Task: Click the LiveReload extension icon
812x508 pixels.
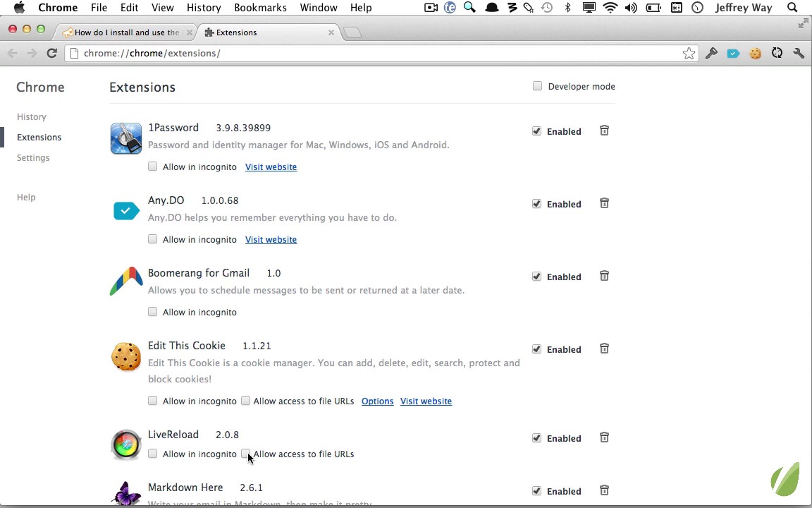Action: coord(126,445)
